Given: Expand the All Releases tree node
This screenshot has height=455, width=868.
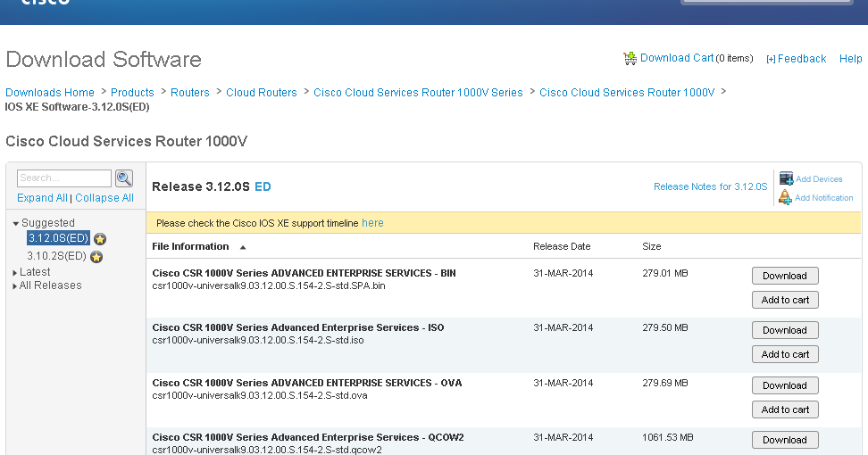Looking at the screenshot, I should coord(15,286).
